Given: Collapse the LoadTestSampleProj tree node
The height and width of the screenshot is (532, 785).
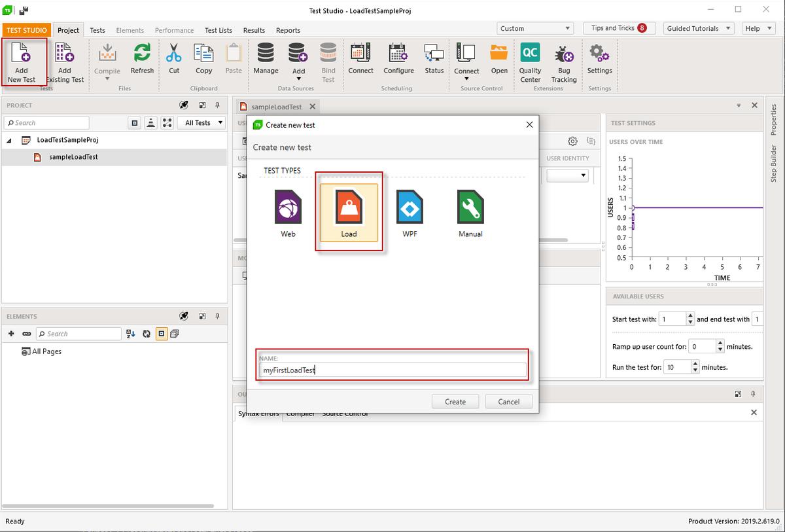Looking at the screenshot, I should click(x=10, y=140).
